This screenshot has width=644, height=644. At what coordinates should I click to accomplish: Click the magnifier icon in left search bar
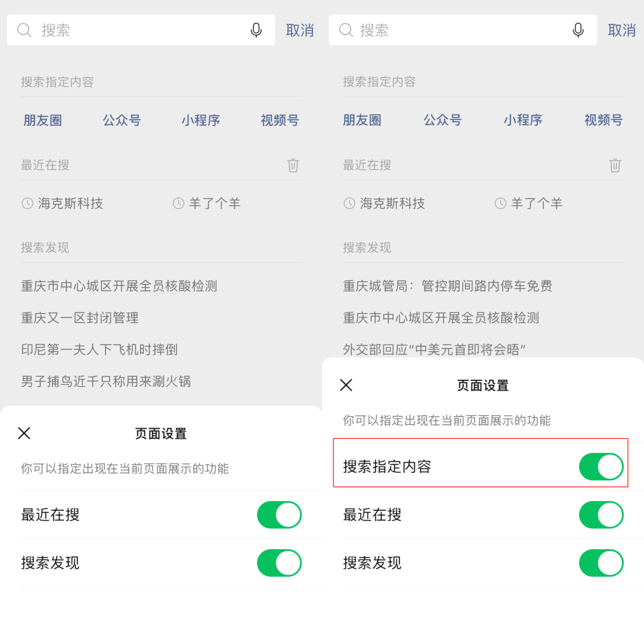pyautogui.click(x=24, y=30)
